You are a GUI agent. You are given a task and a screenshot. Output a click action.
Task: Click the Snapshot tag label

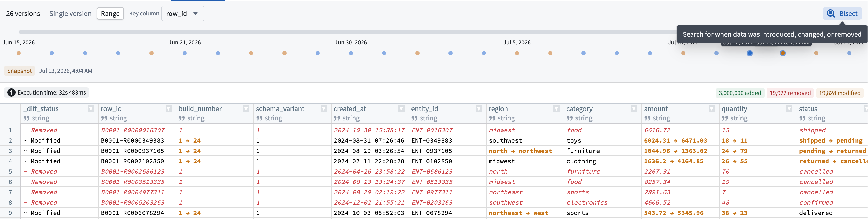20,71
